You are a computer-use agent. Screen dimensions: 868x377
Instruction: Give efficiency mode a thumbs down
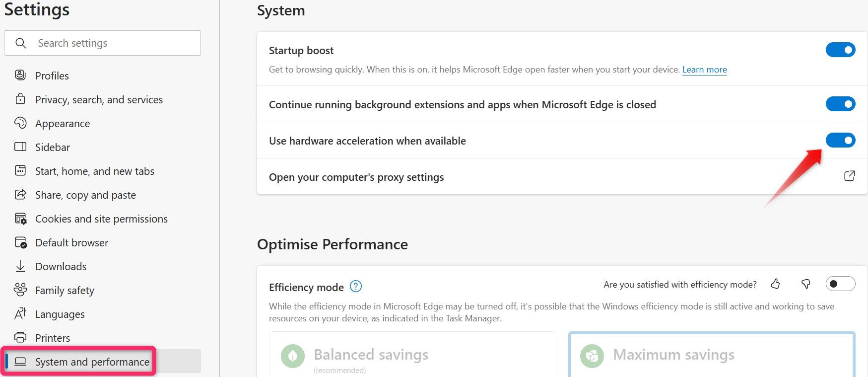pyautogui.click(x=806, y=284)
